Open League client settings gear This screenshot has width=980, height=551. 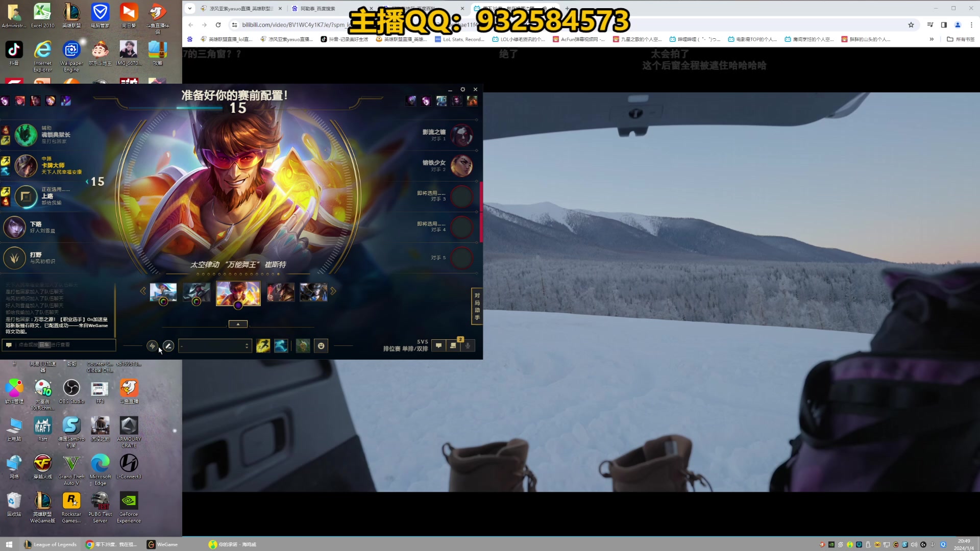463,89
